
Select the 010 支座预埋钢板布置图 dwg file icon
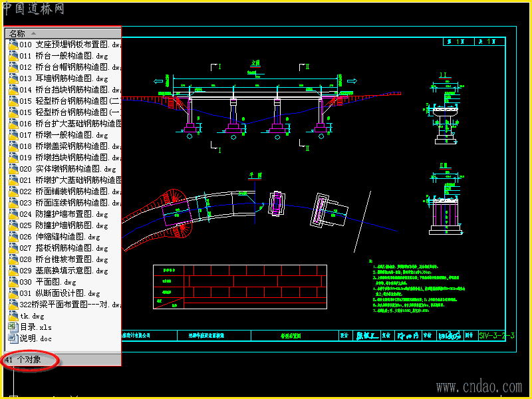pyautogui.click(x=13, y=45)
